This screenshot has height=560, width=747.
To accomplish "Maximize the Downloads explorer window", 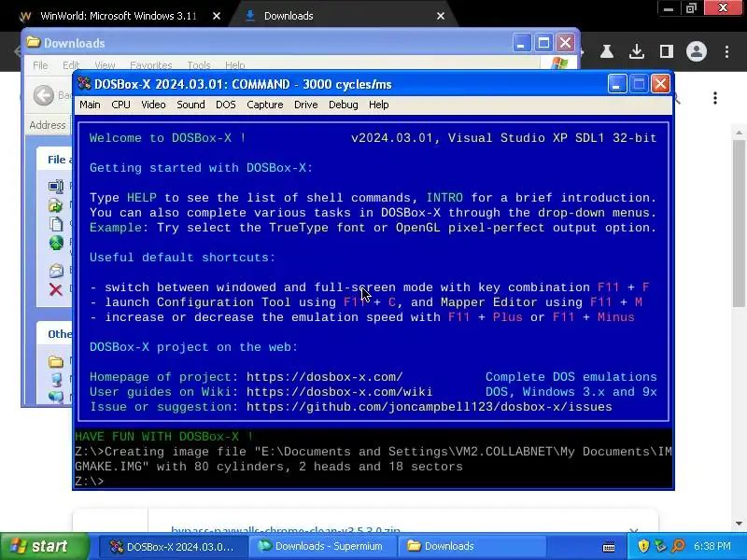I will (x=543, y=43).
